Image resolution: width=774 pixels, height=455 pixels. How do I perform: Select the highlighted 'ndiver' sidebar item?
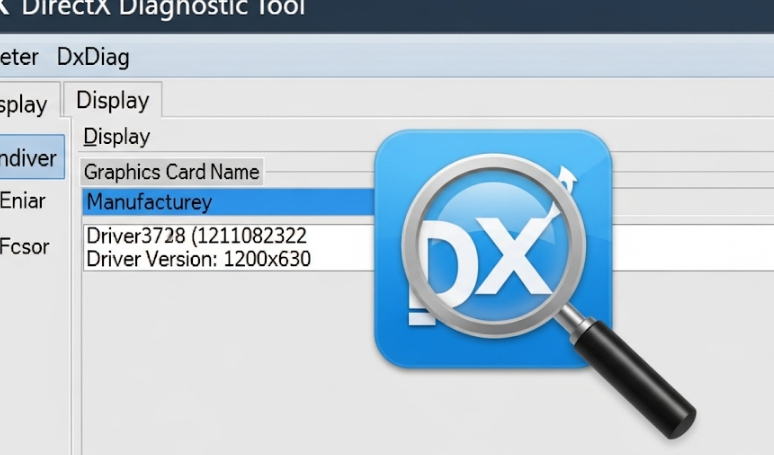pos(28,158)
